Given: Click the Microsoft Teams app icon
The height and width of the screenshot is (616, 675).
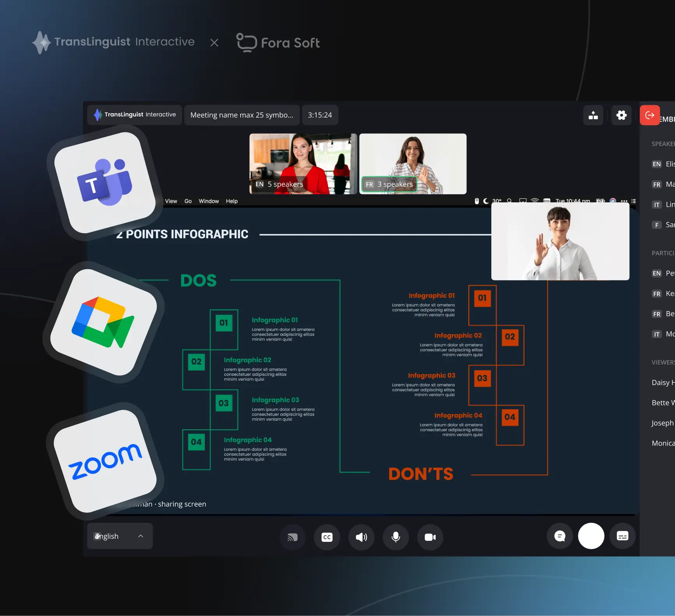Looking at the screenshot, I should pyautogui.click(x=105, y=182).
